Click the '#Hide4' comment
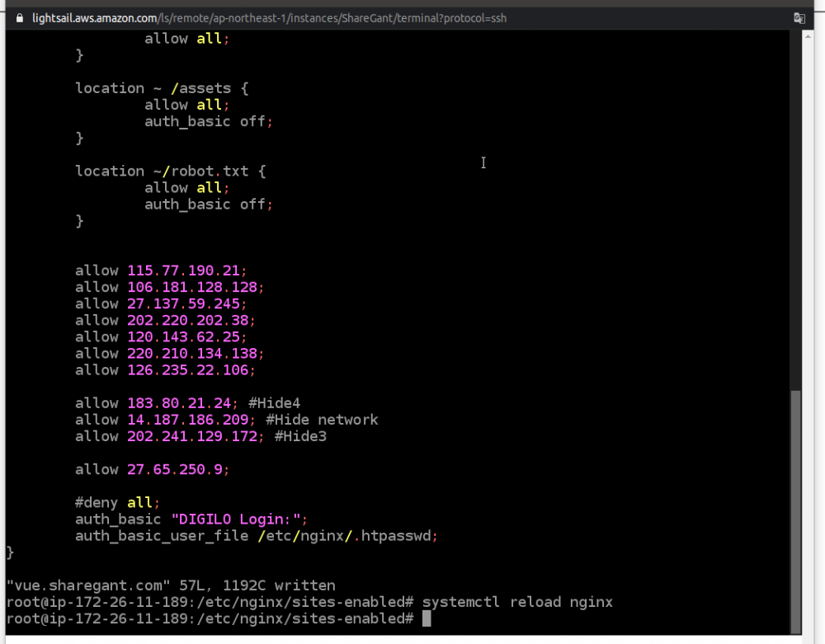The image size is (825, 644). click(x=274, y=403)
